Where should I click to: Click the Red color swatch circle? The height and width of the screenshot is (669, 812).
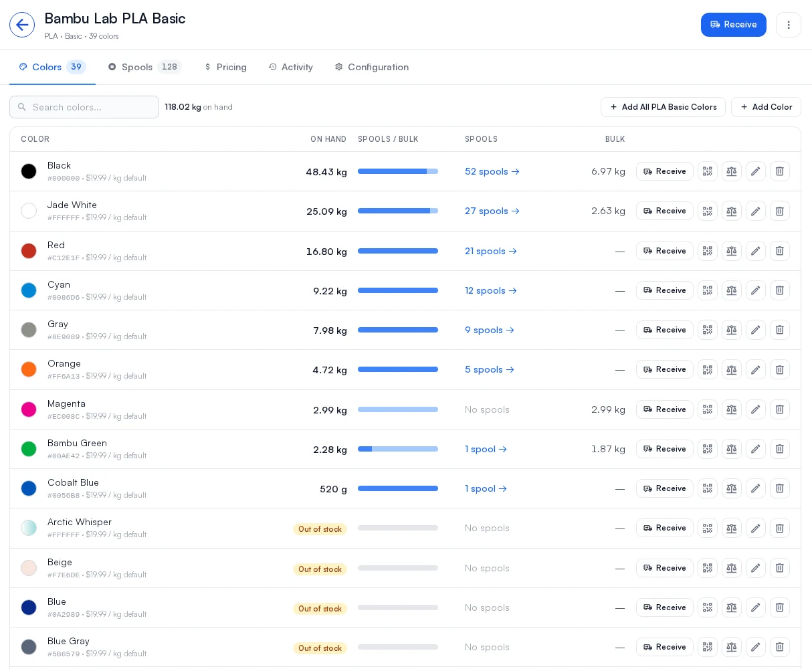tap(29, 251)
